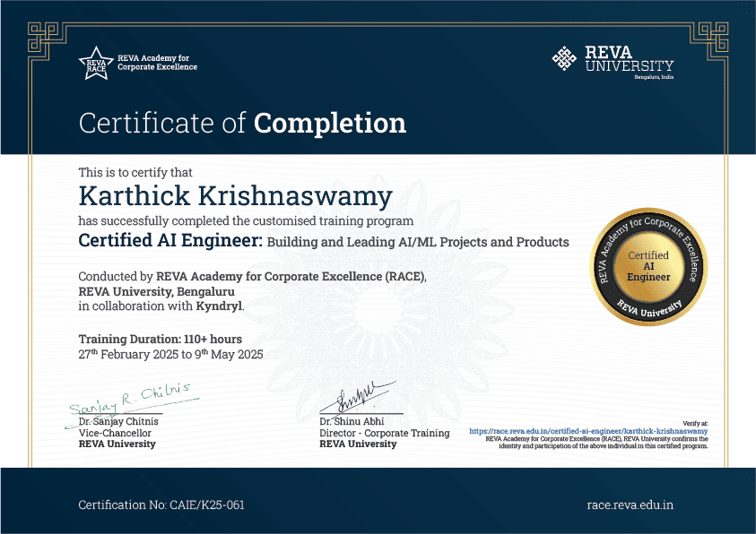Click the "Conducted by REVA Academy for Corporate Excellence (RACE)," line
The width and height of the screenshot is (756, 534).
[253, 277]
